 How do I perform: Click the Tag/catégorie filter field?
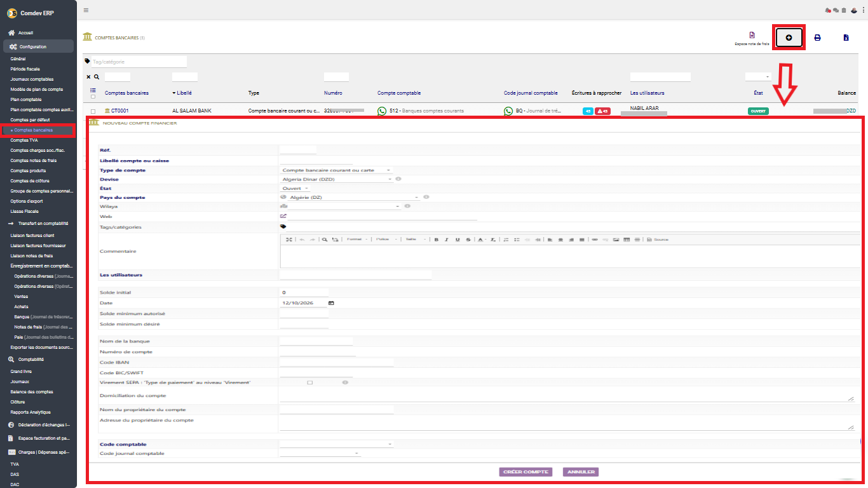point(139,62)
